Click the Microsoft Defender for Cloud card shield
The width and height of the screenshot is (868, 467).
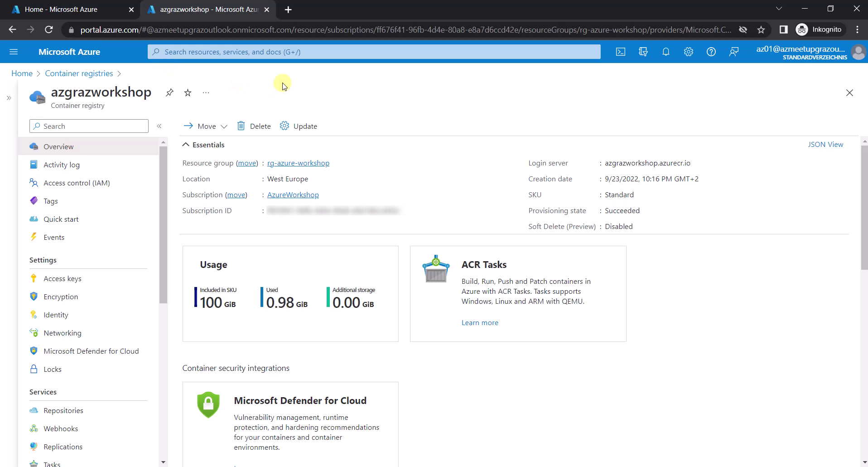(208, 404)
